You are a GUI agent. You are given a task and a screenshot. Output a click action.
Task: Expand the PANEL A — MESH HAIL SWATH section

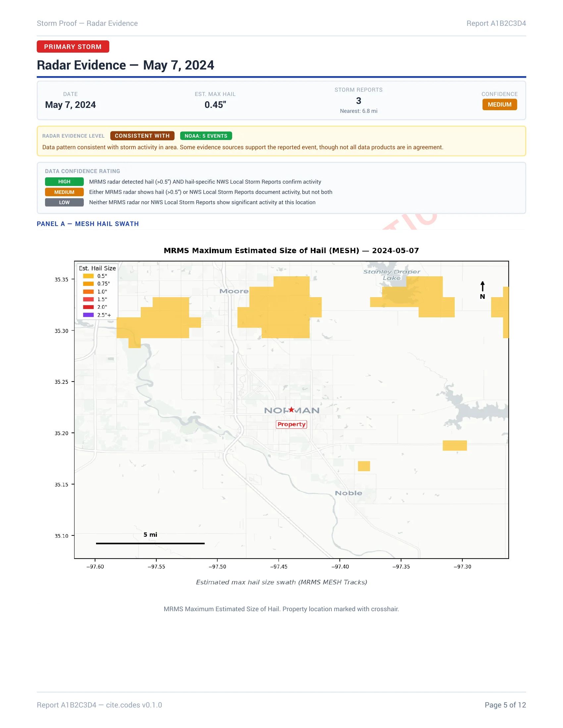[x=88, y=224]
